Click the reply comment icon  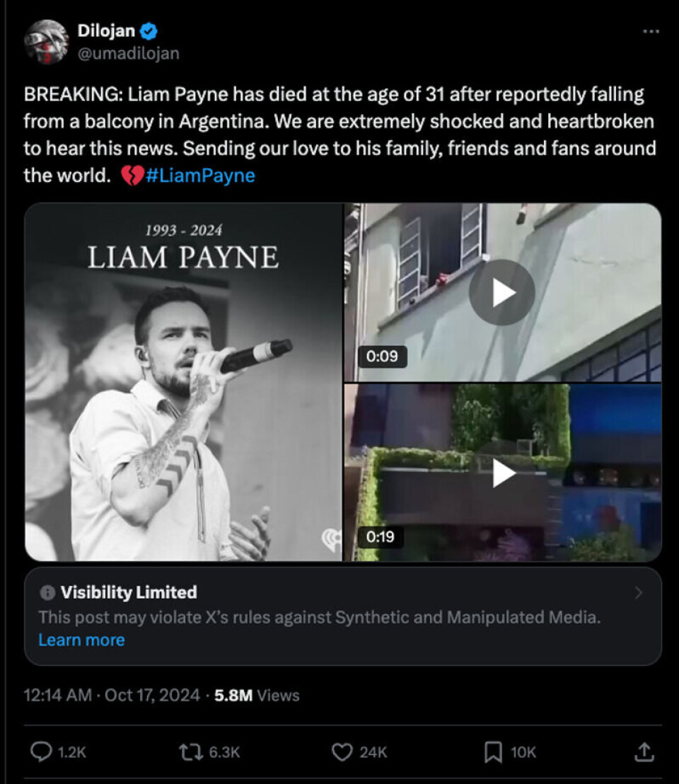pos(42,751)
